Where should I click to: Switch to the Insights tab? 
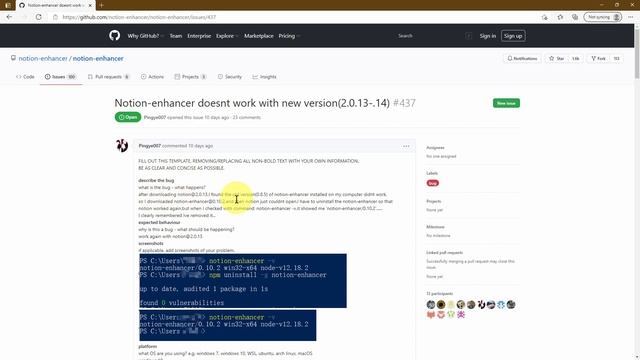[264, 77]
